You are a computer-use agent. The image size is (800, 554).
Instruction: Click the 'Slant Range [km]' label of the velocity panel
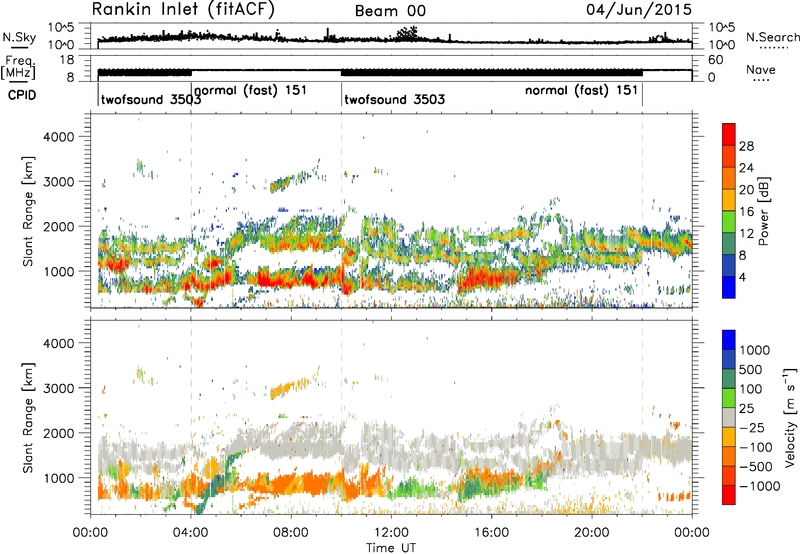pos(28,418)
